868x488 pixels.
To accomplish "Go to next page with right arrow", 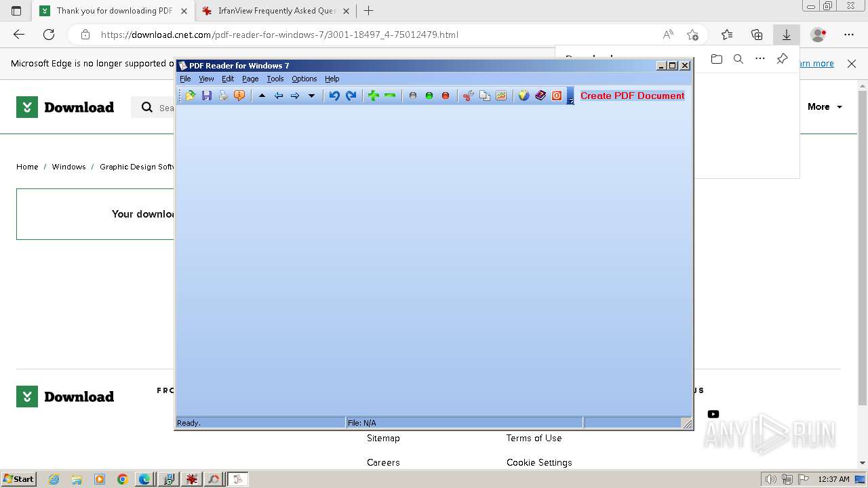I will coord(295,96).
